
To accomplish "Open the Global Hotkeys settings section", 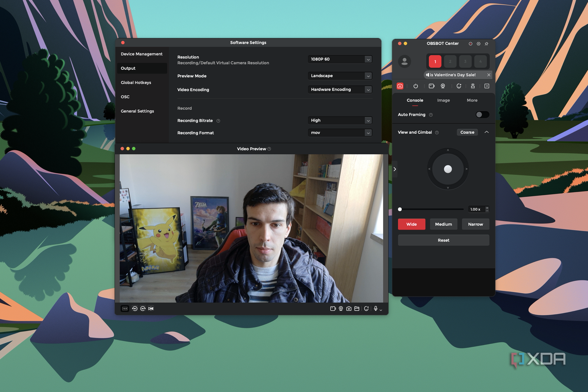I will 136,82.
